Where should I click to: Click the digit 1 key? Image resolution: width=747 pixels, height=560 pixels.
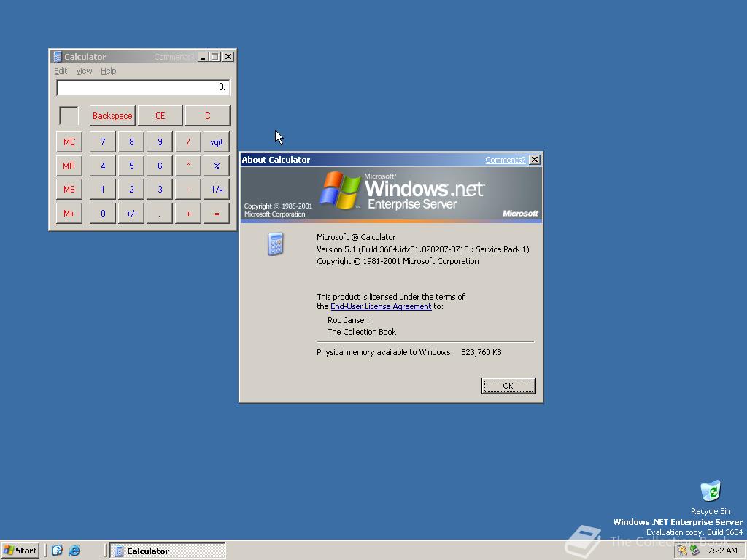(x=102, y=189)
